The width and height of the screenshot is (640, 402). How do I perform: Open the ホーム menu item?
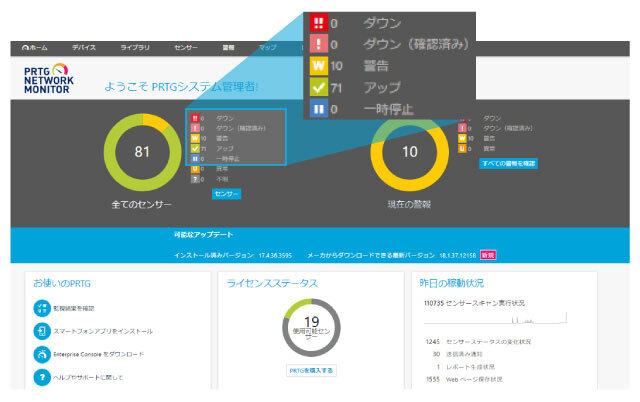pyautogui.click(x=34, y=47)
